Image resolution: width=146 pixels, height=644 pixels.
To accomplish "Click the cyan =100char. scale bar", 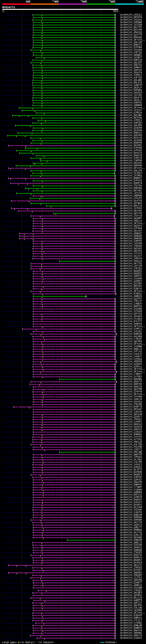I will coord(102,642).
